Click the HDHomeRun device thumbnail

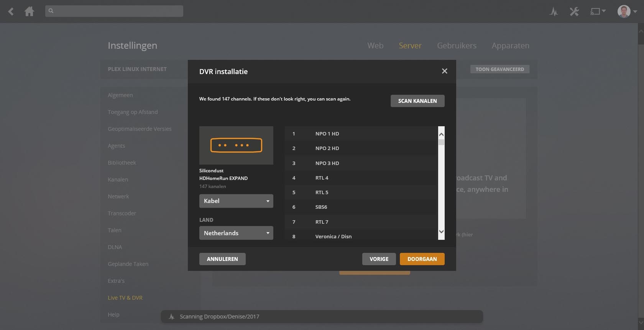(x=236, y=145)
